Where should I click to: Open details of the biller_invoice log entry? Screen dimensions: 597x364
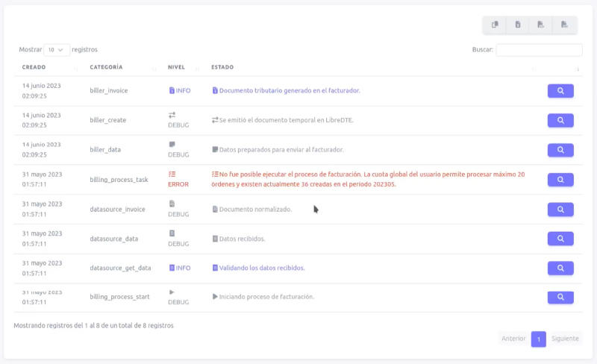pyautogui.click(x=560, y=90)
